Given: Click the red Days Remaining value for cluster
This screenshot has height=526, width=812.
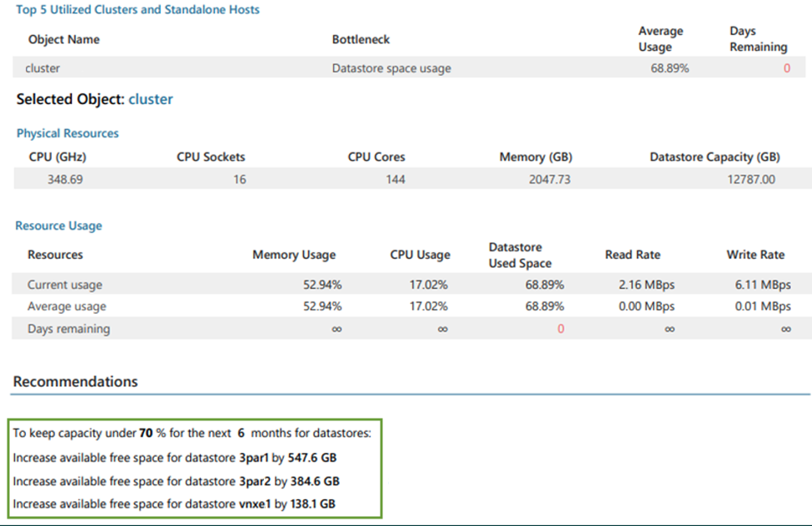Looking at the screenshot, I should click(x=787, y=68).
